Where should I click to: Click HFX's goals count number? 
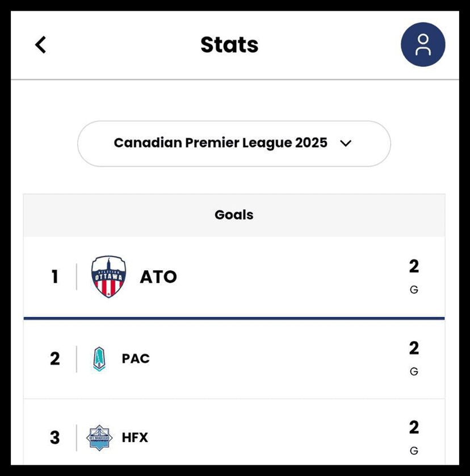click(414, 427)
